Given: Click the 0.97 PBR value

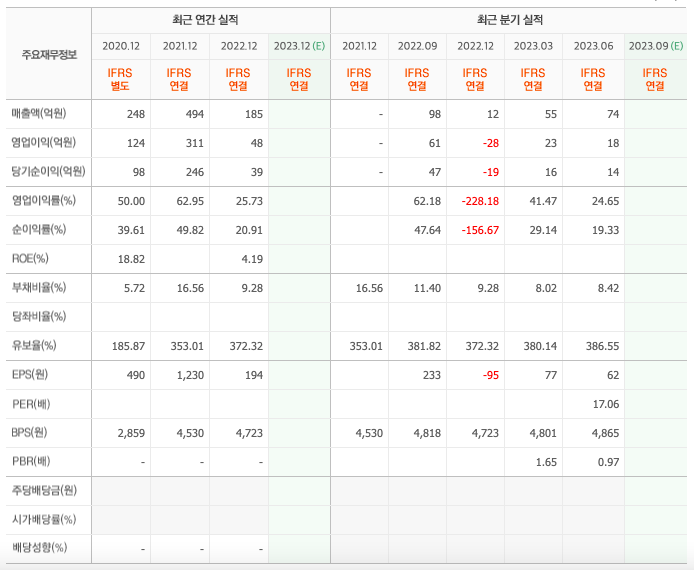Looking at the screenshot, I should point(608,462).
